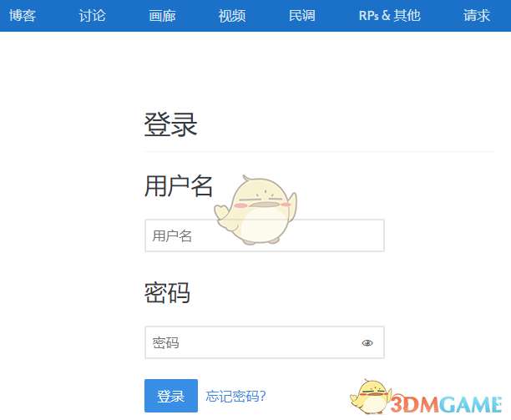Click the small duck beside the 3DMGAME logo
511x420 pixels.
pos(369,397)
